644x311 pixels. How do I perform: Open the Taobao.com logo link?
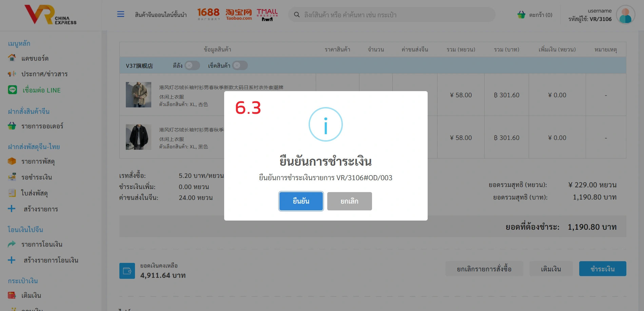(239, 14)
